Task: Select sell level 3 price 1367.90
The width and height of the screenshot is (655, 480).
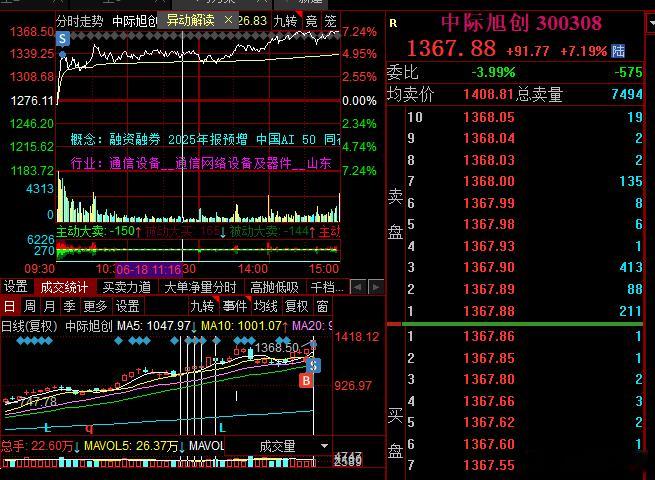Action: [x=489, y=267]
